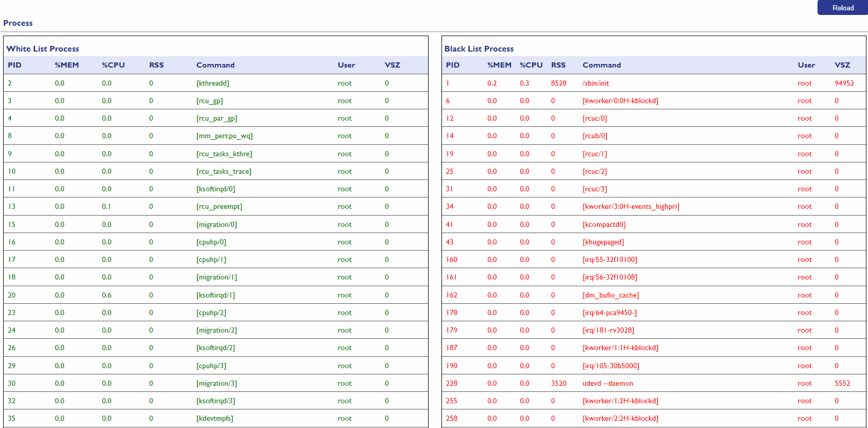868x428 pixels.
Task: Select the [migration/0] command entry
Action: point(217,225)
